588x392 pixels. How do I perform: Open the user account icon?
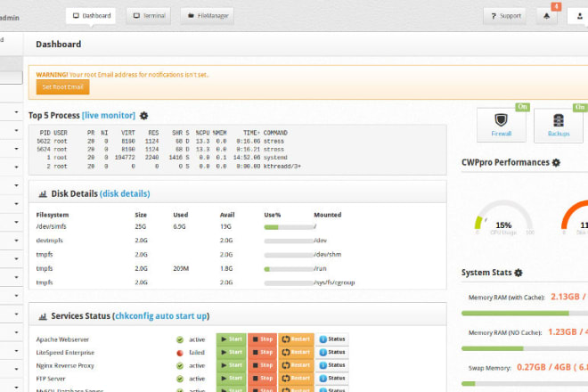click(579, 16)
